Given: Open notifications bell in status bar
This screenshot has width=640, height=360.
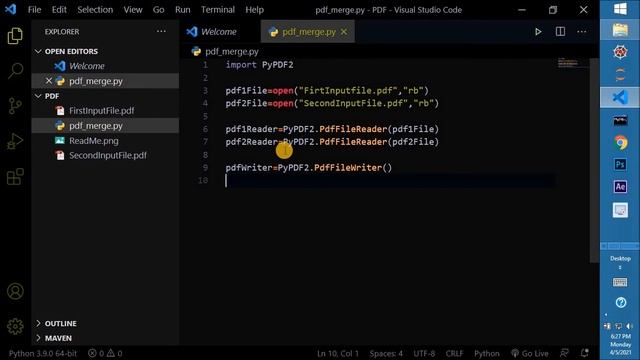Looking at the screenshot, I should click(x=585, y=353).
